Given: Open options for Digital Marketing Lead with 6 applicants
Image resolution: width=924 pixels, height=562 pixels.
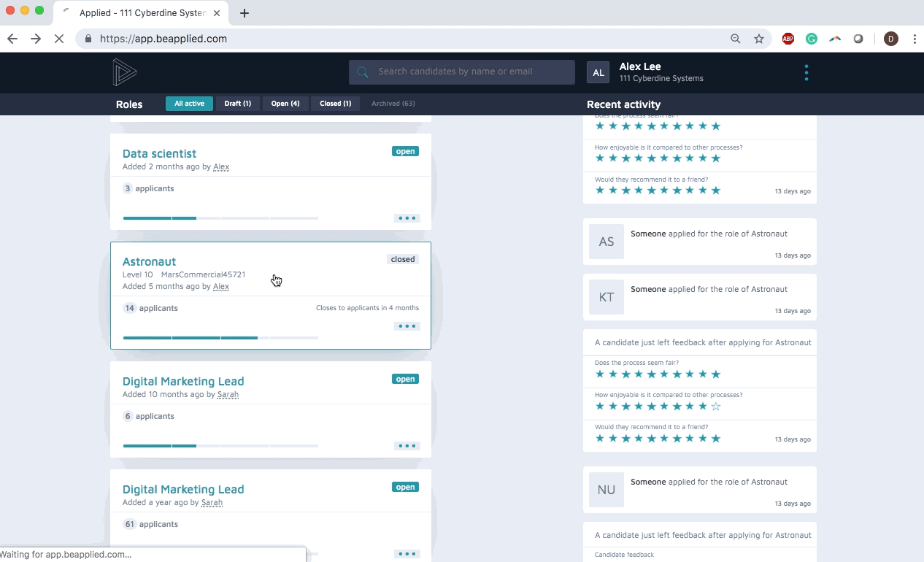Looking at the screenshot, I should [407, 446].
